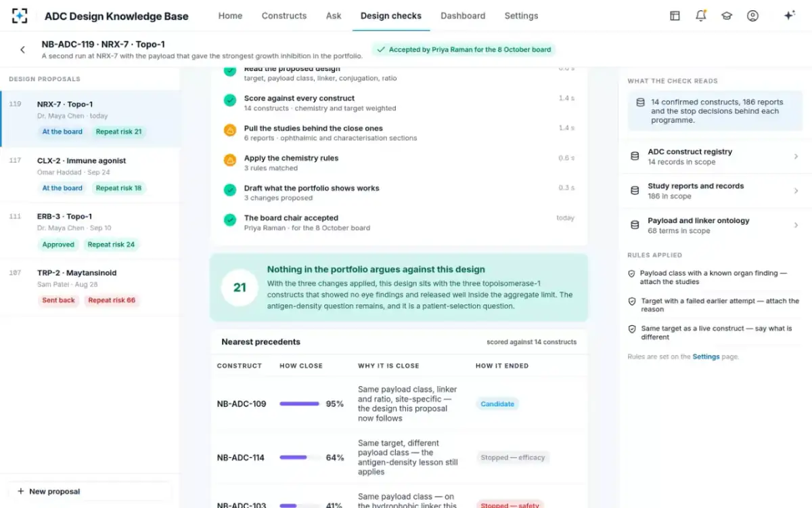Image resolution: width=812 pixels, height=508 pixels.
Task: Click Approved badge on ERB-3
Action: click(x=58, y=245)
